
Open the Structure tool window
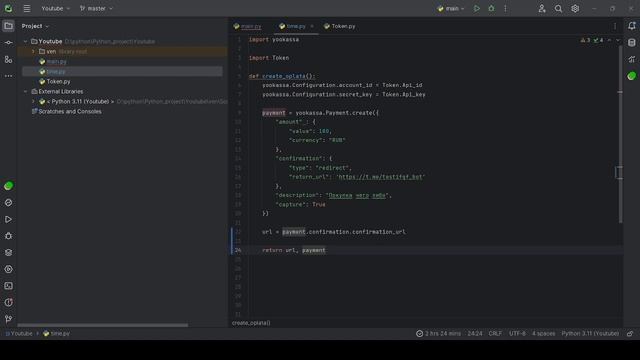[8, 60]
